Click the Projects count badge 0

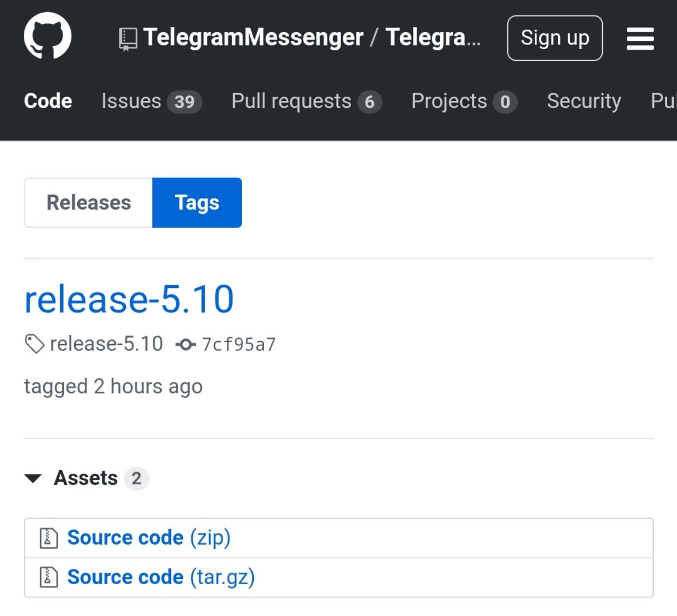[505, 102]
